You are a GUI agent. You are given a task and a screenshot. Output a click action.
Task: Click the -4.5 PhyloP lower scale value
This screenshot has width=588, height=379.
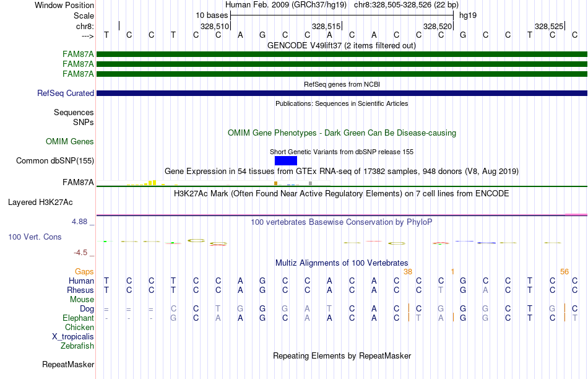pos(80,253)
